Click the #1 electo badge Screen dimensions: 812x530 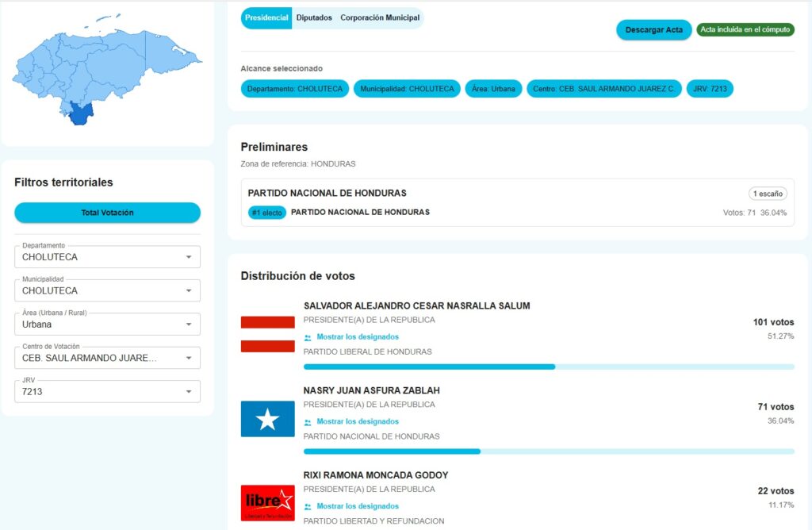(x=267, y=213)
